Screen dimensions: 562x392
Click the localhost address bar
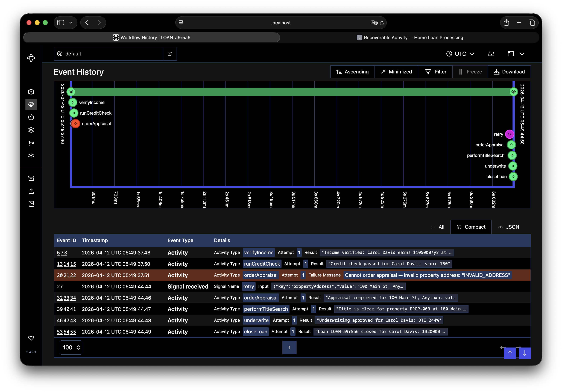tap(281, 23)
